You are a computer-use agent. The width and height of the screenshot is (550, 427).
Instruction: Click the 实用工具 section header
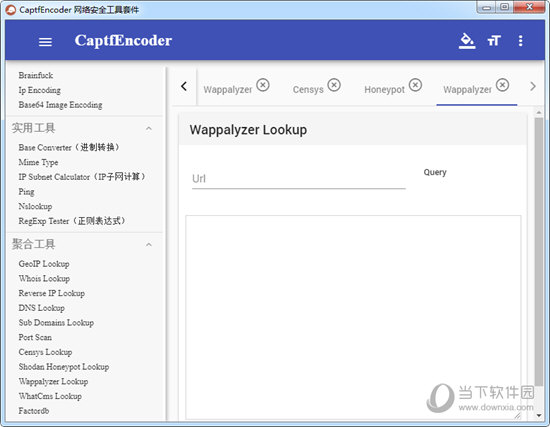[x=84, y=128]
